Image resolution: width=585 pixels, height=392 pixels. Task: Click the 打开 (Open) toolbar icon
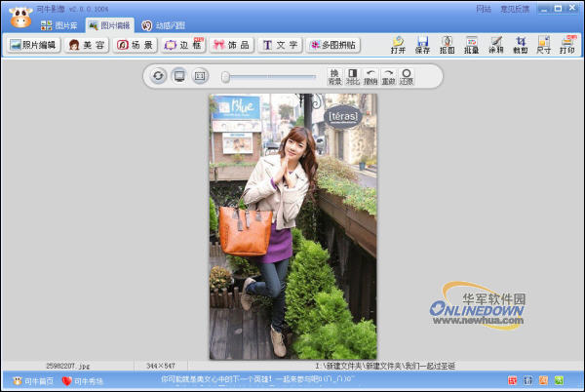(x=398, y=45)
